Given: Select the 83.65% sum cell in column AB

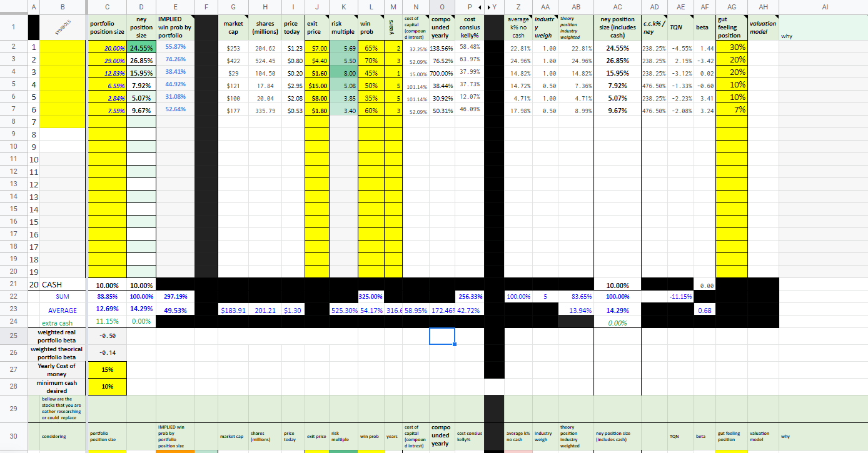Looking at the screenshot, I should click(x=575, y=297).
